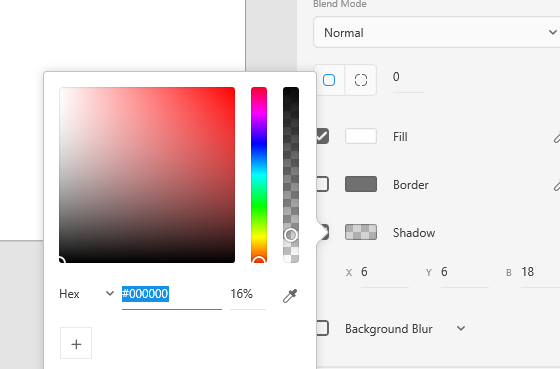Open the Fill white color swatch
The image size is (560, 369).
tap(361, 136)
